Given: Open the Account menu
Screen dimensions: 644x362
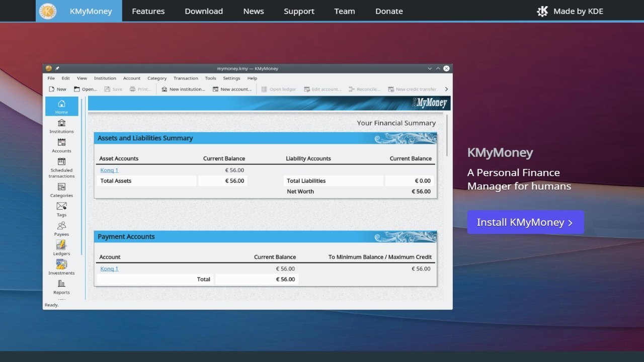Looking at the screenshot, I should (132, 78).
